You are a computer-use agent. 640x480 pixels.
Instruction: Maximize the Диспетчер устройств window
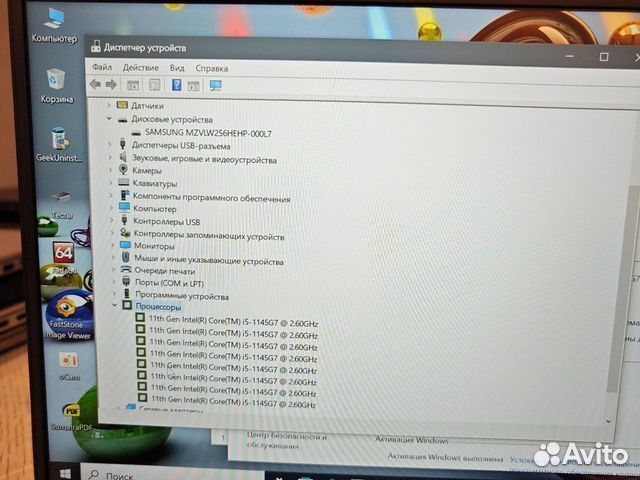pos(604,57)
